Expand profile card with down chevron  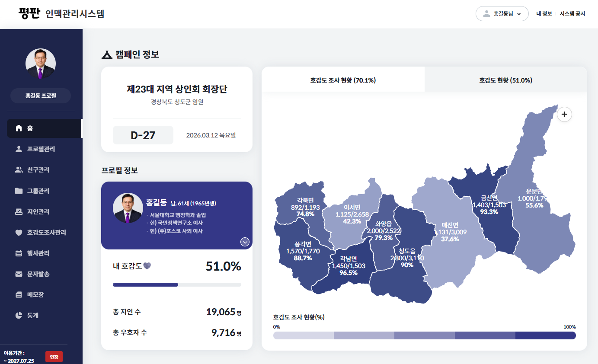[x=245, y=242]
